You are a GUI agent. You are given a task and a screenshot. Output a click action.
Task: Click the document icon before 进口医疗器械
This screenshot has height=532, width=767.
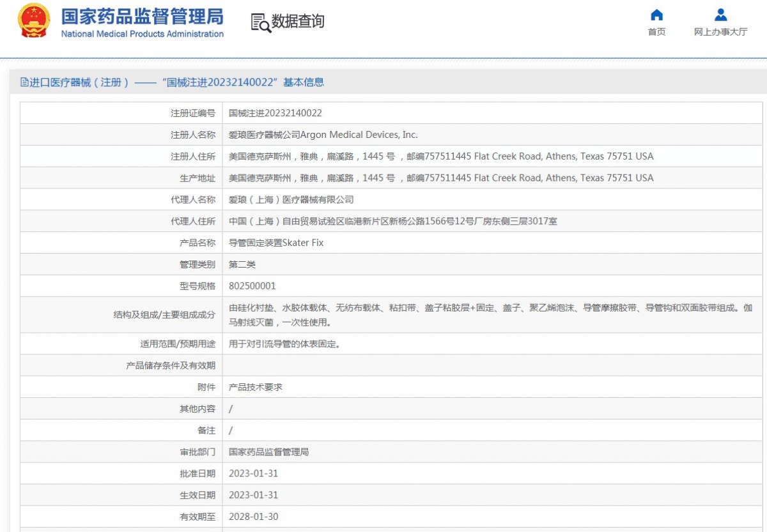[24, 82]
